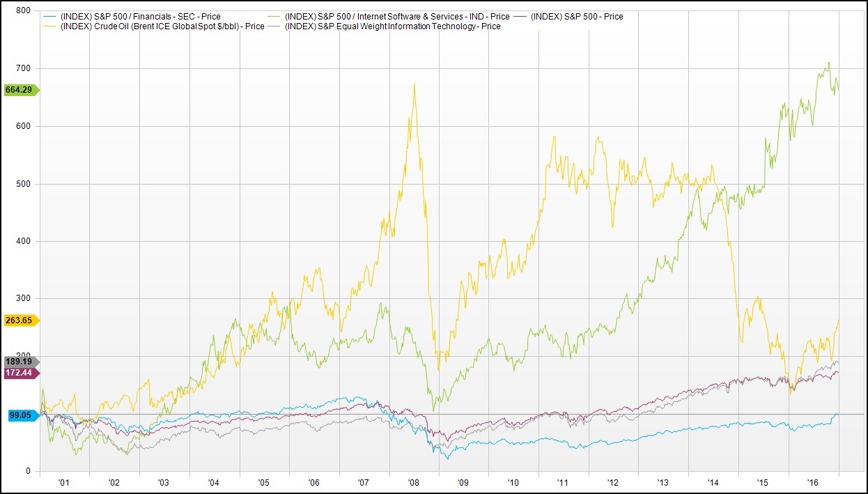Click the '16 label on the time axis
The height and width of the screenshot is (494, 868).
(813, 481)
